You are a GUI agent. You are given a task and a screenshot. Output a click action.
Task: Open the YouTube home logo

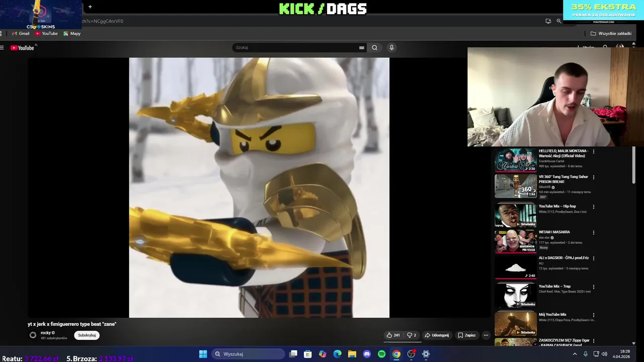[22, 48]
